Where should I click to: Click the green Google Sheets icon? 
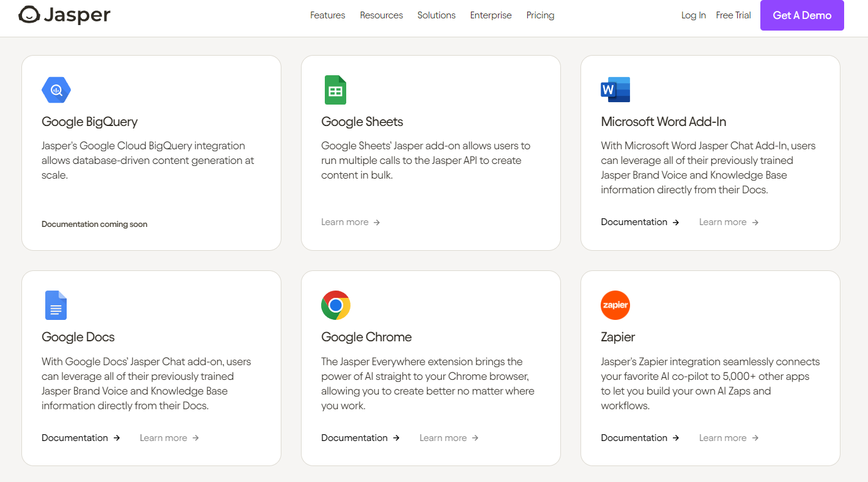click(x=335, y=90)
